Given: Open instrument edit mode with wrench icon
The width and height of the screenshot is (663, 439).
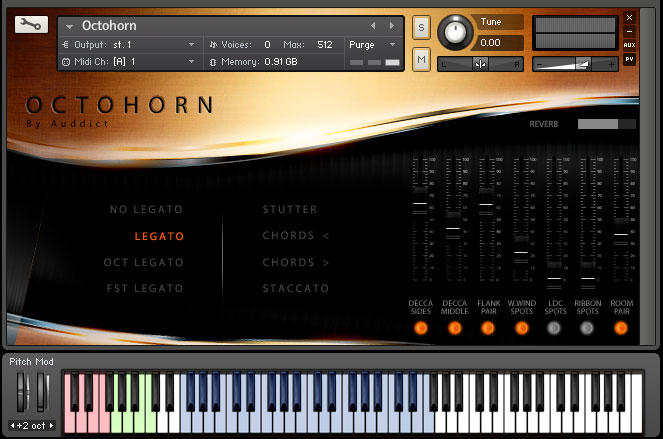Looking at the screenshot, I should click(x=31, y=25).
